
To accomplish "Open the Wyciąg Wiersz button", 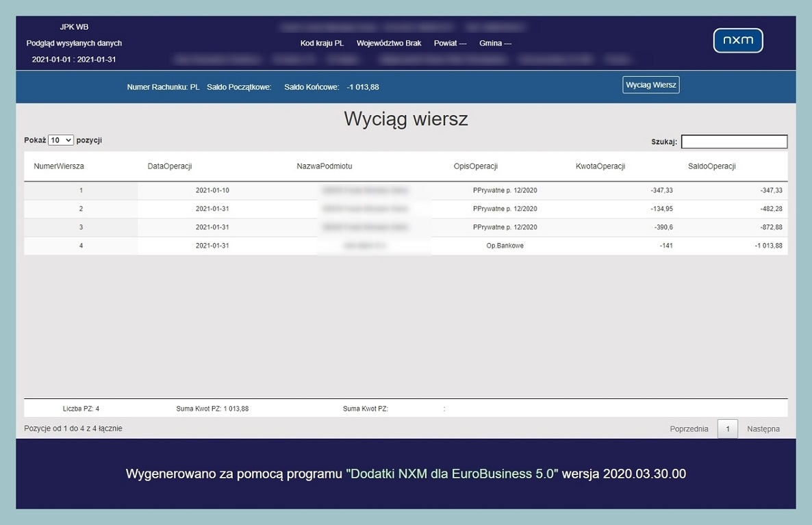I will [x=650, y=84].
